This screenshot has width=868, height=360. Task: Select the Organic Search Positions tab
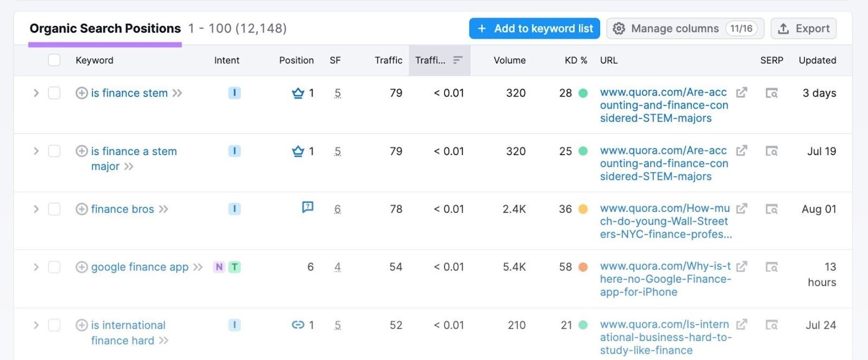(105, 29)
